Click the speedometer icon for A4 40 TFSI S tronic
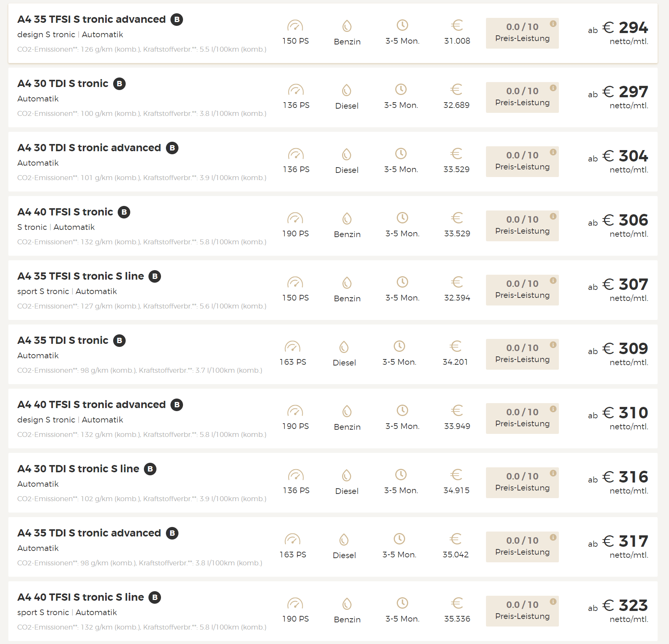The height and width of the screenshot is (644, 669). [295, 218]
